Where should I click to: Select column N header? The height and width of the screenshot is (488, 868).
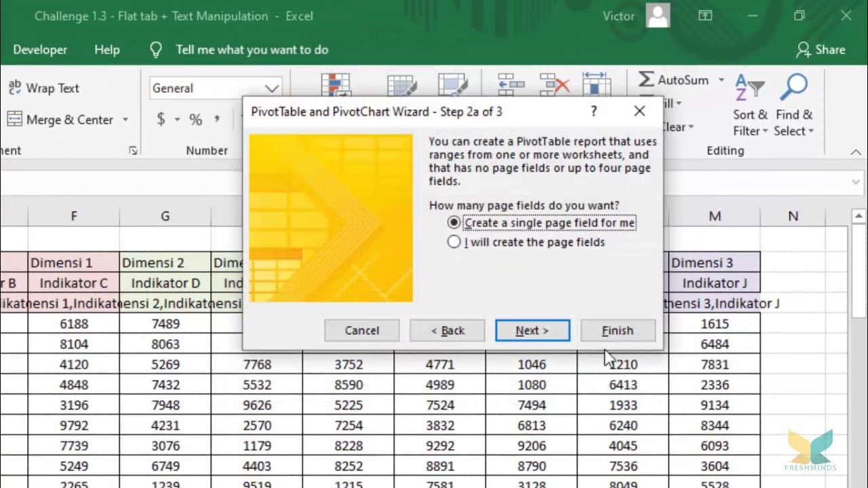coord(793,216)
